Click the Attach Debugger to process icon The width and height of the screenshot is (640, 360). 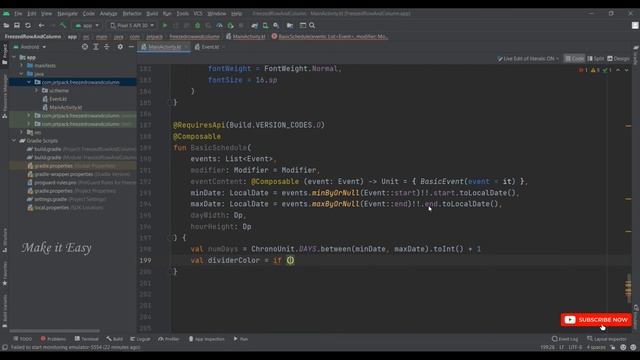click(230, 25)
